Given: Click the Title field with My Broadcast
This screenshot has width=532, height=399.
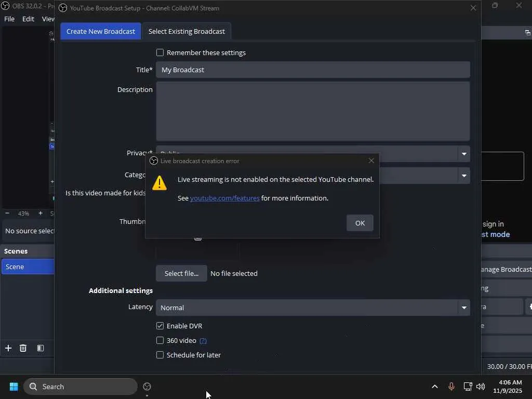Looking at the screenshot, I should coord(313,70).
